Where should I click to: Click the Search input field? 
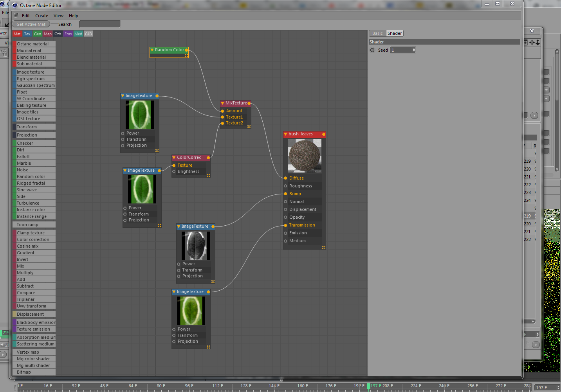(x=99, y=24)
